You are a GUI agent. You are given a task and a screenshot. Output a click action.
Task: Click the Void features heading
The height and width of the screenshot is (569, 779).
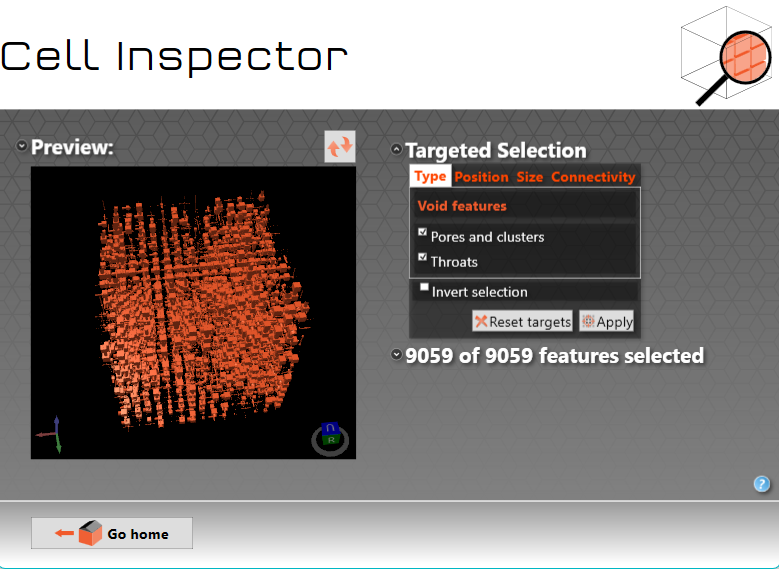462,206
